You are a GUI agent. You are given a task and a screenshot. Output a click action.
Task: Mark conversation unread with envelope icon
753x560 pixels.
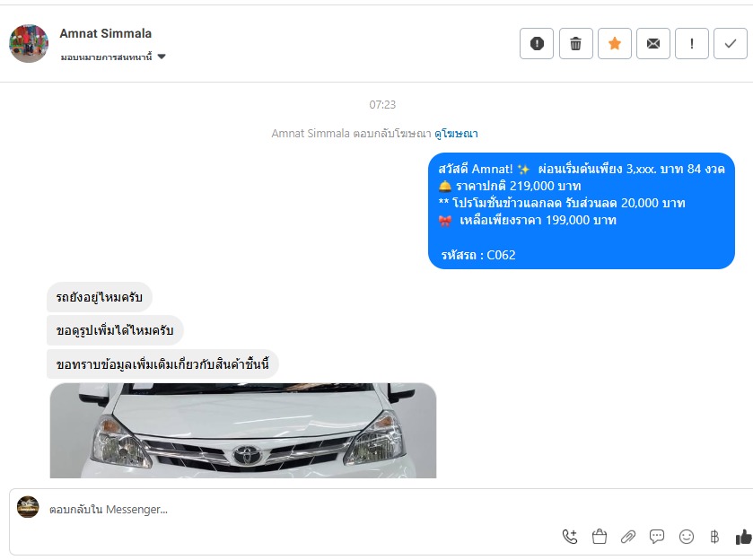click(653, 44)
